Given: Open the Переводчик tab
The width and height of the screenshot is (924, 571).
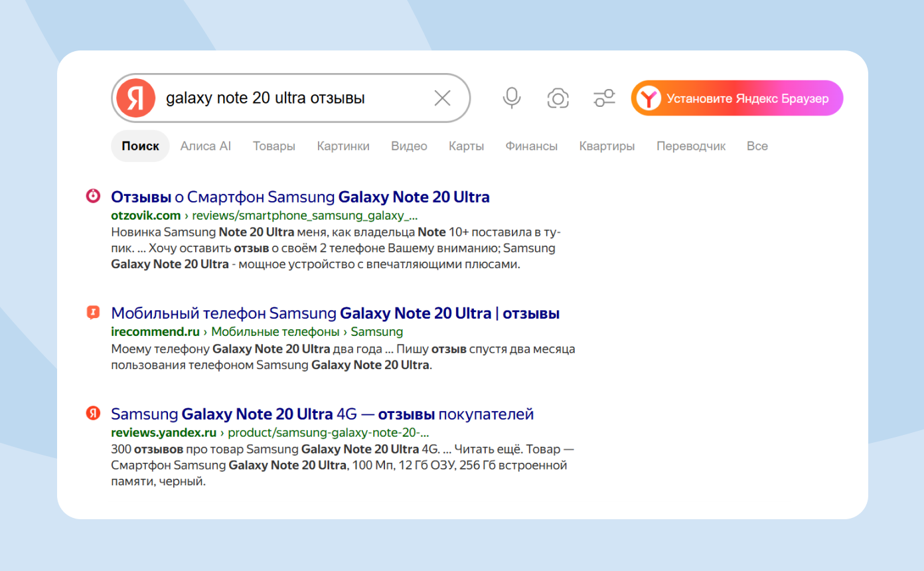Looking at the screenshot, I should tap(691, 146).
